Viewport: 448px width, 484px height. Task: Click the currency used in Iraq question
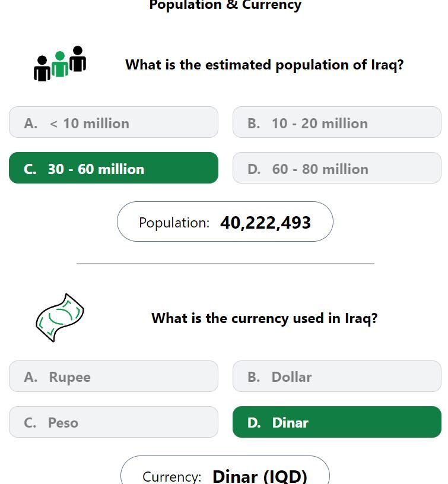tap(264, 318)
